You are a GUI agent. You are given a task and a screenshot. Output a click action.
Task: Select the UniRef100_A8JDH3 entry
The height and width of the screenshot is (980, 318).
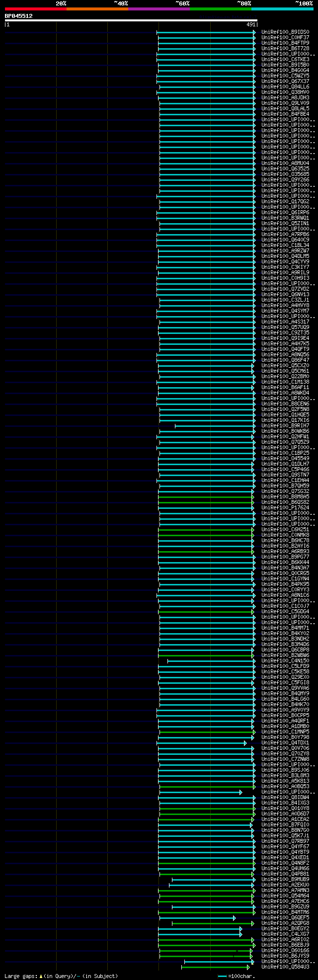click(285, 98)
